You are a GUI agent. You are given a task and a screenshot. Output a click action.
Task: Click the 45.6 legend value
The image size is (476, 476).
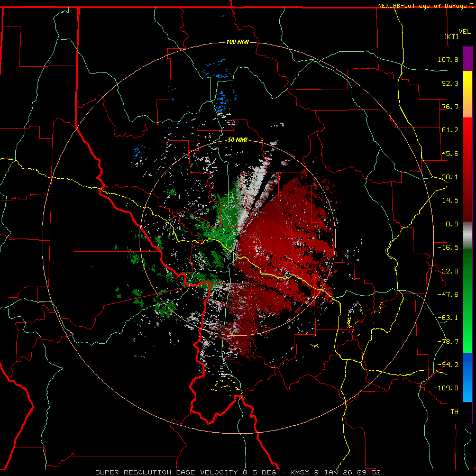[x=450, y=153]
